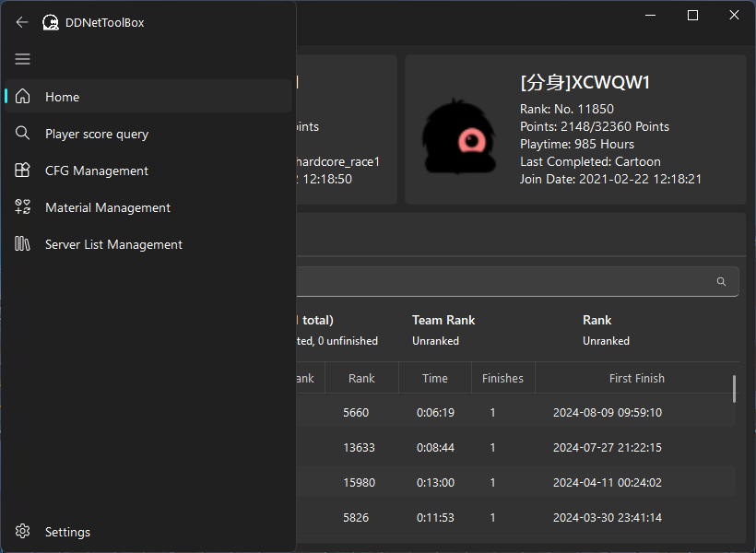This screenshot has height=553, width=756.
Task: Click rank cell 5660
Action: 356,413
